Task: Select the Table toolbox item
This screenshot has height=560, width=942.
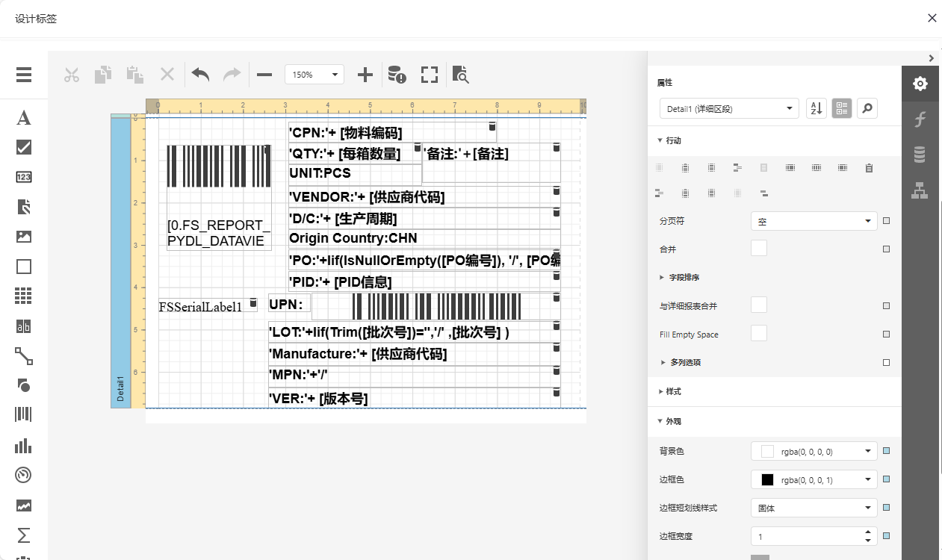Action: coord(24,296)
